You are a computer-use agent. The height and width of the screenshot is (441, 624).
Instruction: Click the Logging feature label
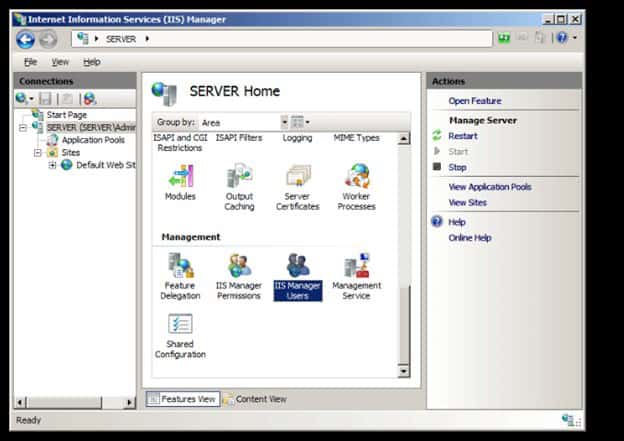click(297, 138)
